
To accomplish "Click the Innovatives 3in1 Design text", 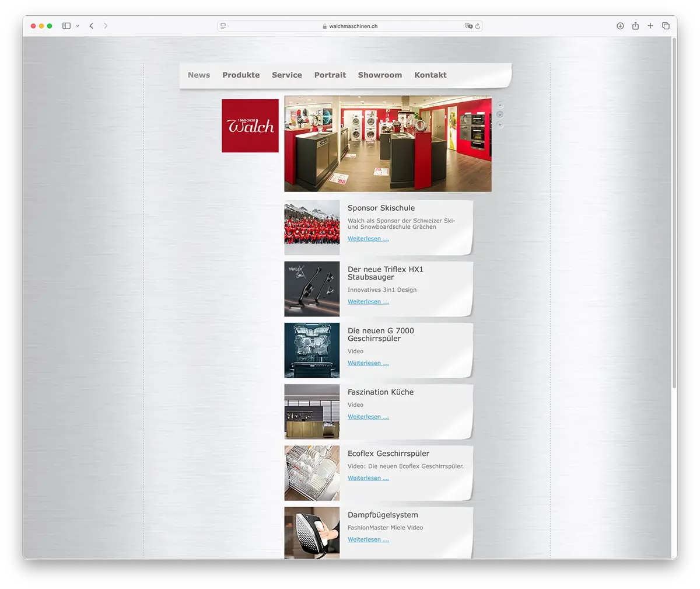I will click(382, 290).
